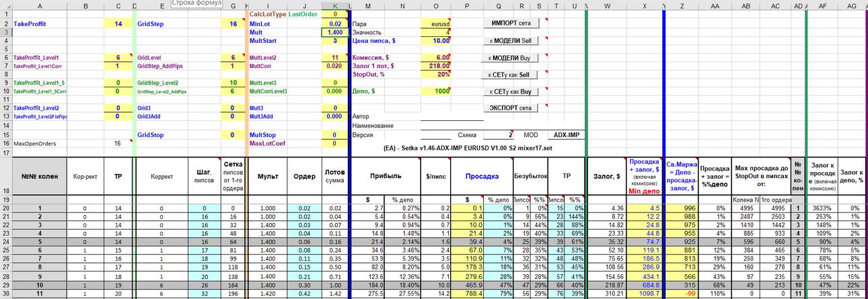Select row 3 header

(x=5, y=32)
